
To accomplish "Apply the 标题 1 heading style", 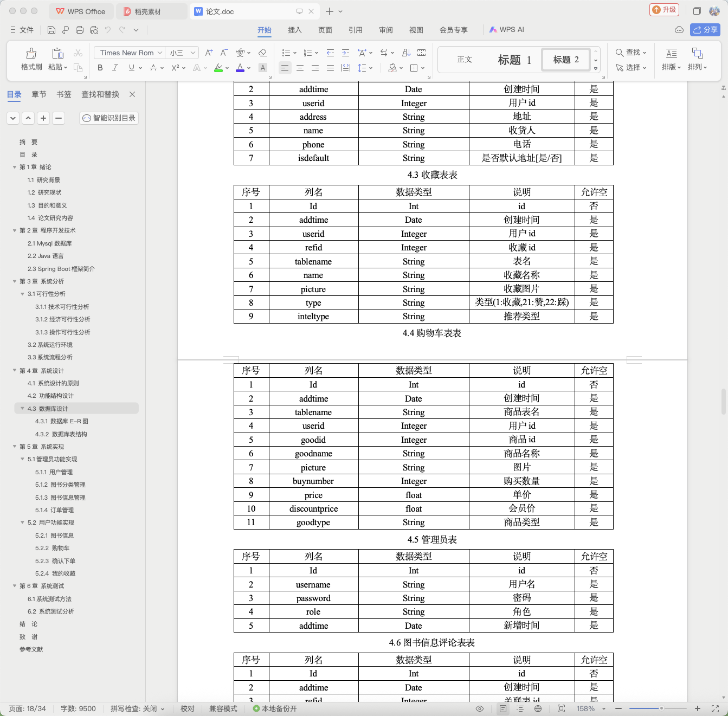I will click(514, 60).
